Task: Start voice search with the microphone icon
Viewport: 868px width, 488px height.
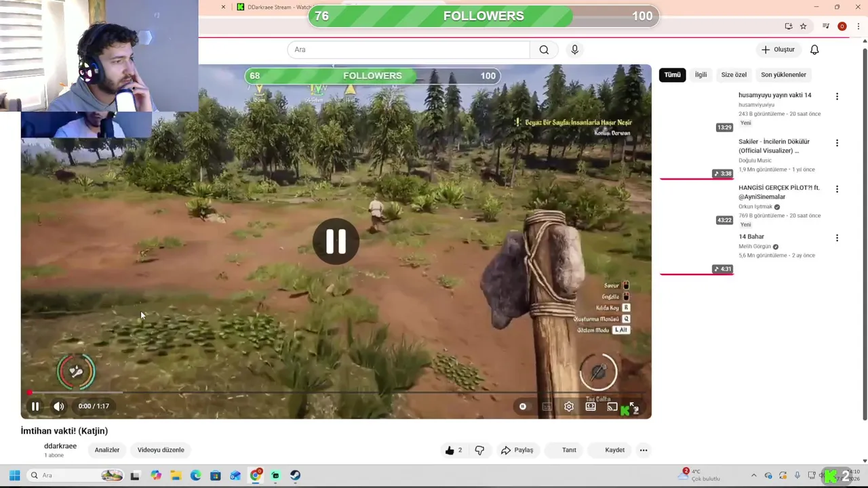Action: coord(575,49)
